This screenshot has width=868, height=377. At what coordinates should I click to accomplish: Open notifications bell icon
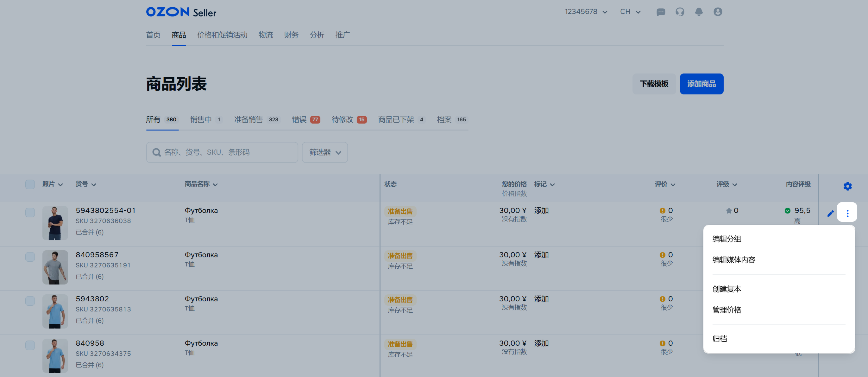(699, 12)
